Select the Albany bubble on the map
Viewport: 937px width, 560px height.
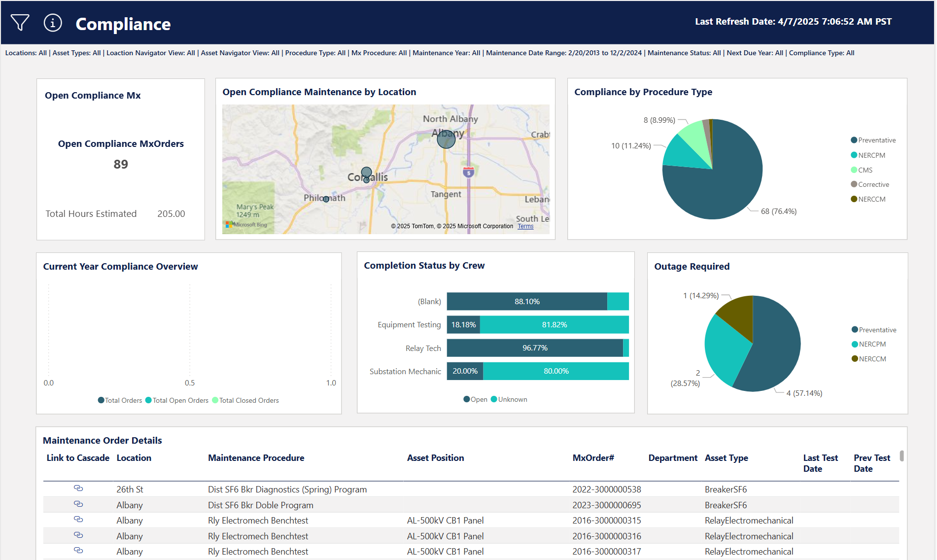pyautogui.click(x=446, y=139)
